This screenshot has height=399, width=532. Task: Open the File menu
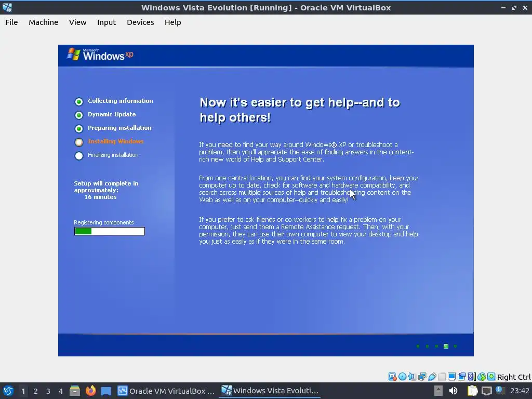(x=11, y=22)
